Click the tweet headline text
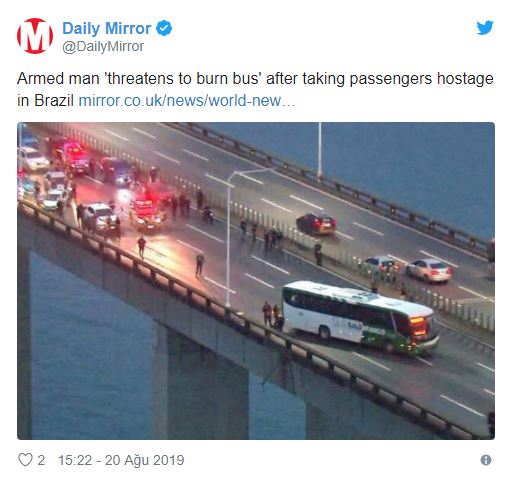Screen dimensions: 513x479 [x=255, y=89]
